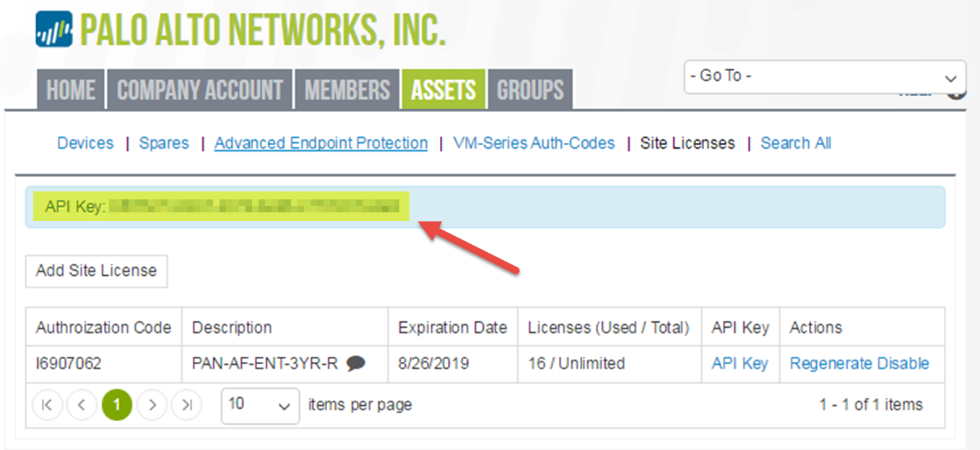Click the API Key link in table row
The image size is (980, 450).
(740, 363)
